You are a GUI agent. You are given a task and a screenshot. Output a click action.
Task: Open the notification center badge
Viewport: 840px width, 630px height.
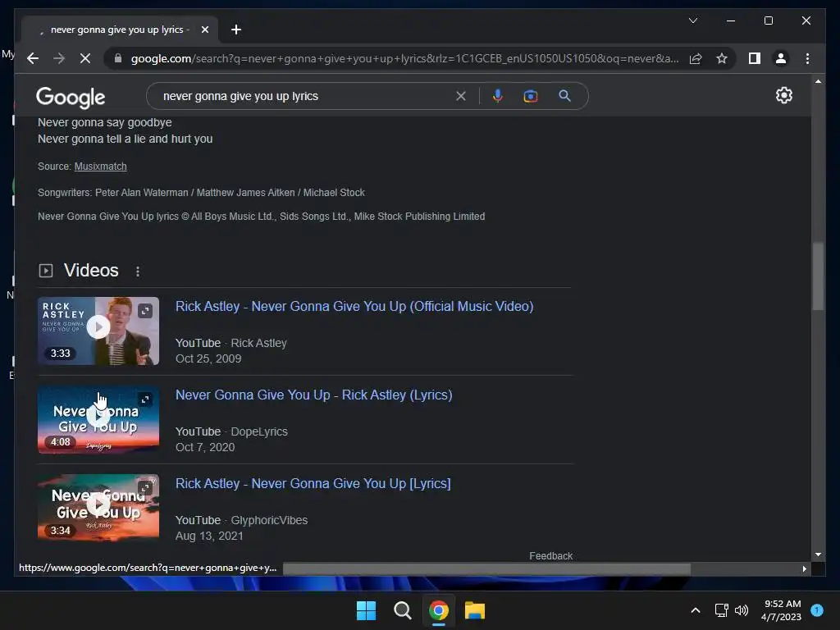[816, 610]
